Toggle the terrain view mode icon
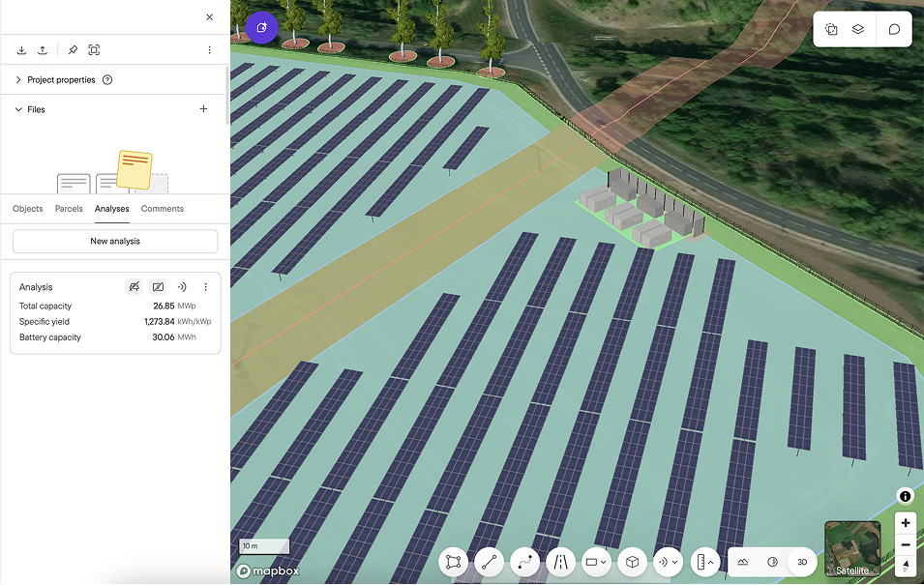The width and height of the screenshot is (924, 585). (743, 562)
